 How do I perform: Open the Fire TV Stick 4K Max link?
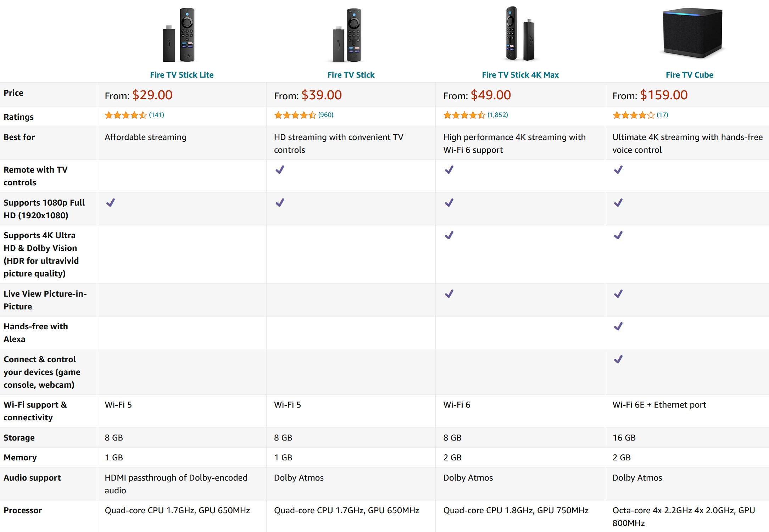[520, 75]
